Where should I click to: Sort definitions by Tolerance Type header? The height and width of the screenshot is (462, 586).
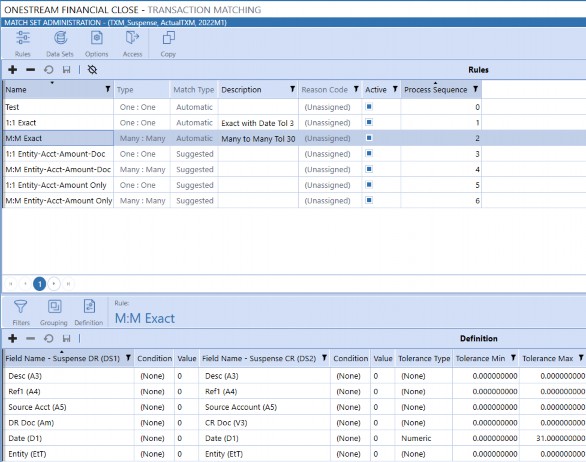(x=424, y=358)
